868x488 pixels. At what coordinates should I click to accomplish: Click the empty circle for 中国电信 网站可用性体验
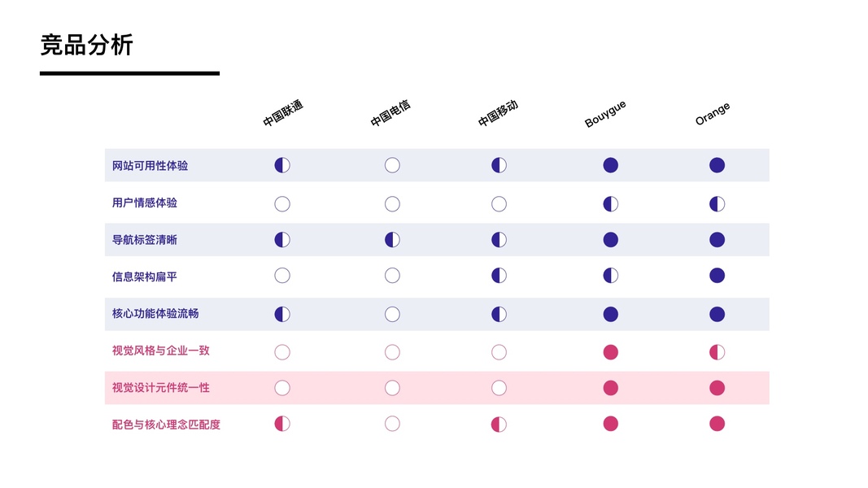(392, 165)
